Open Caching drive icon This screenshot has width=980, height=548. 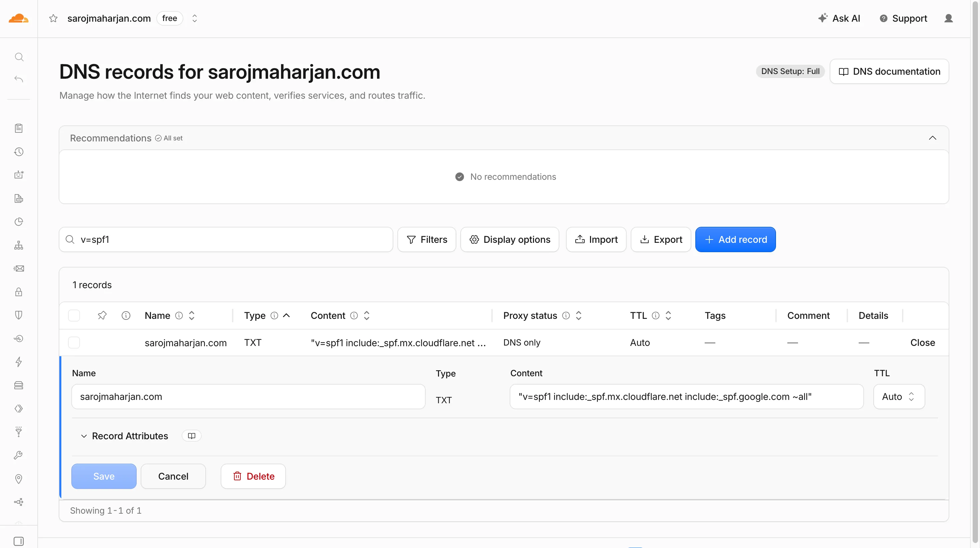point(19,385)
